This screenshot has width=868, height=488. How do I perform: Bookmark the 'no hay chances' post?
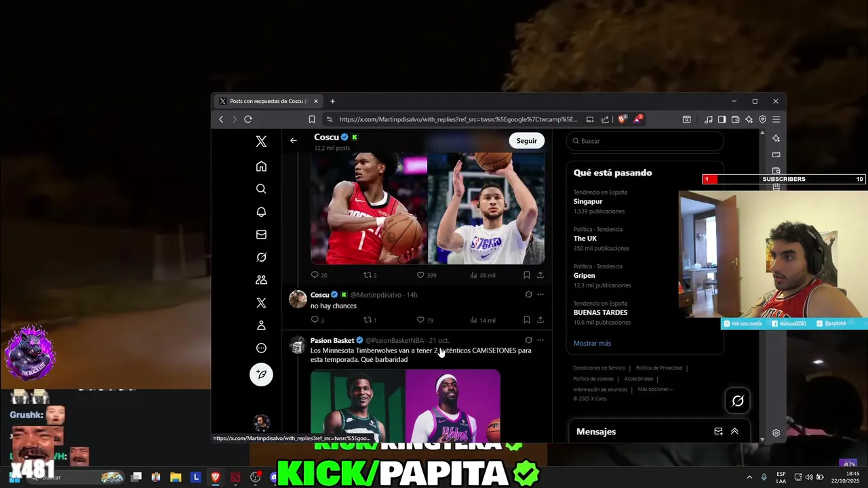(x=526, y=320)
